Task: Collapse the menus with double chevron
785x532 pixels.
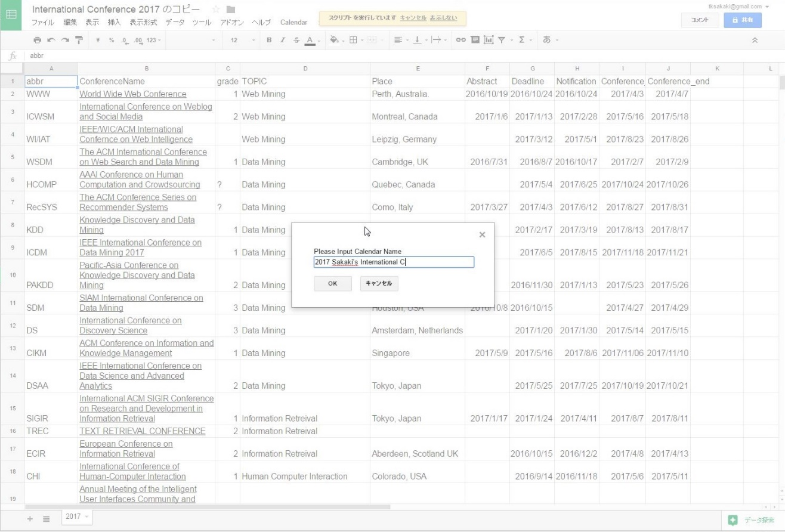Action: [x=755, y=40]
